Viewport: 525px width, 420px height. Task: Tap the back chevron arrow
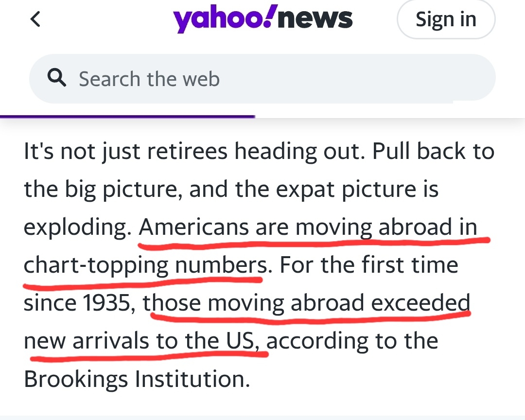[x=35, y=19]
